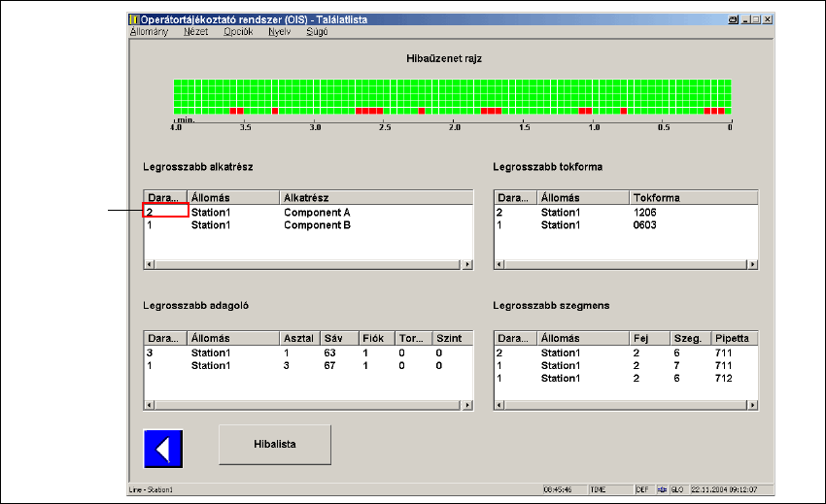This screenshot has height=504, width=826.
Task: Select the Component B row
Action: (316, 225)
